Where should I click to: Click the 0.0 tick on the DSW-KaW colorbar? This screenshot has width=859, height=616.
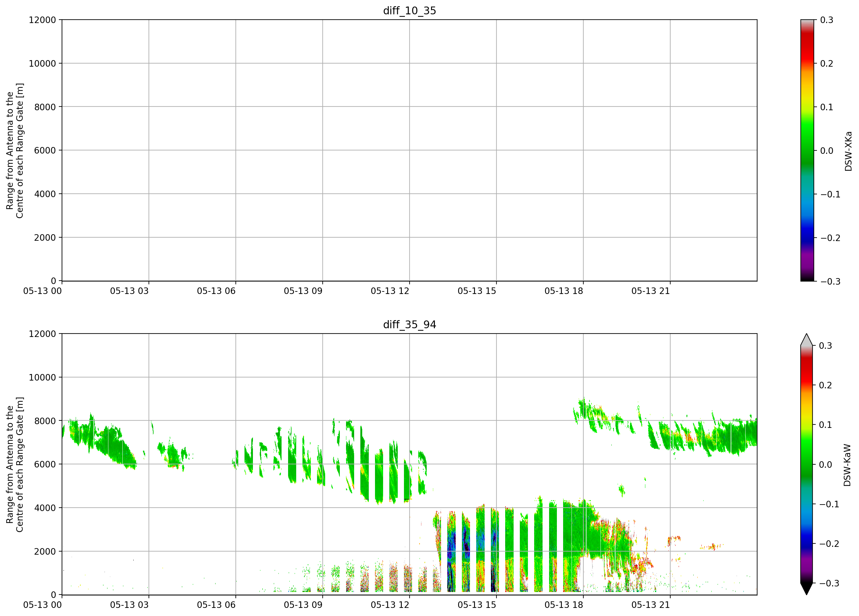[x=826, y=465]
